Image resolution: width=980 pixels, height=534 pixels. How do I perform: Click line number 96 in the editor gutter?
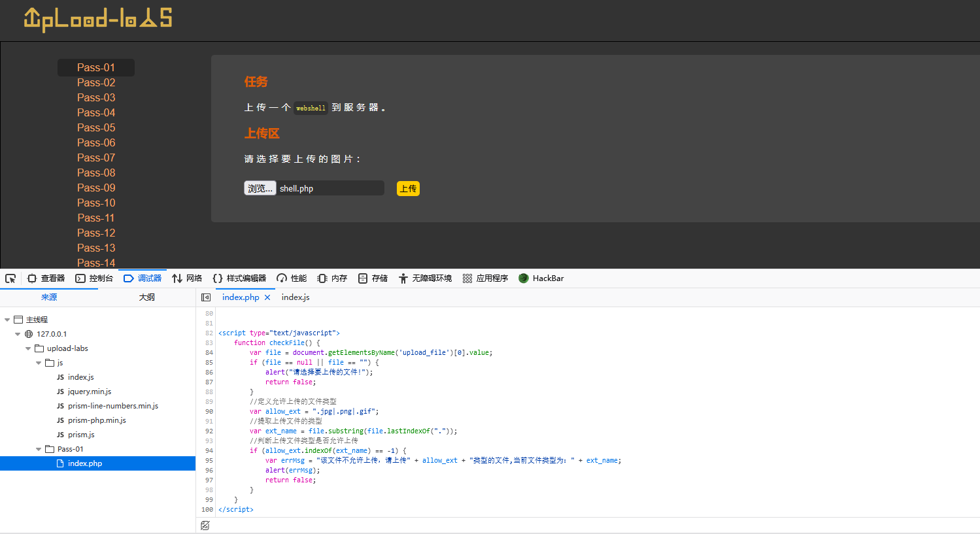click(x=209, y=471)
